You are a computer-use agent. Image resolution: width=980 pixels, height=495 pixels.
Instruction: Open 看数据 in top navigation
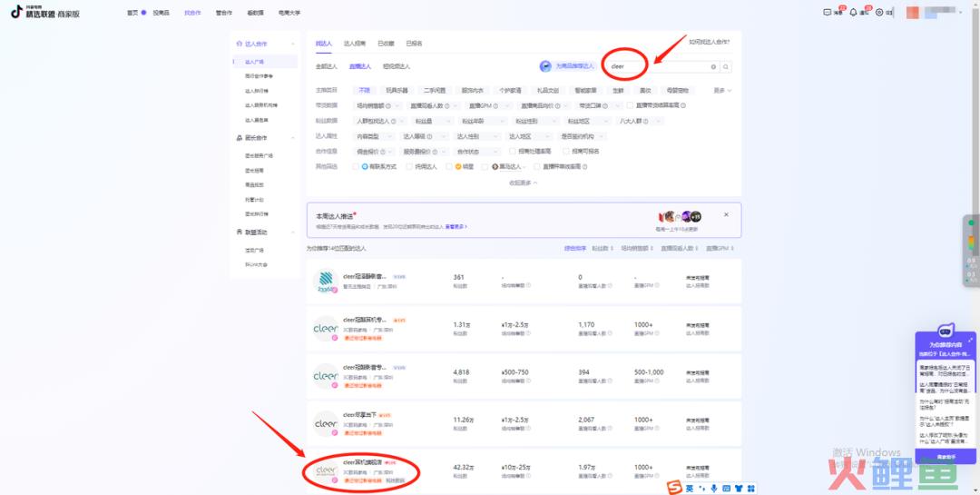click(255, 13)
